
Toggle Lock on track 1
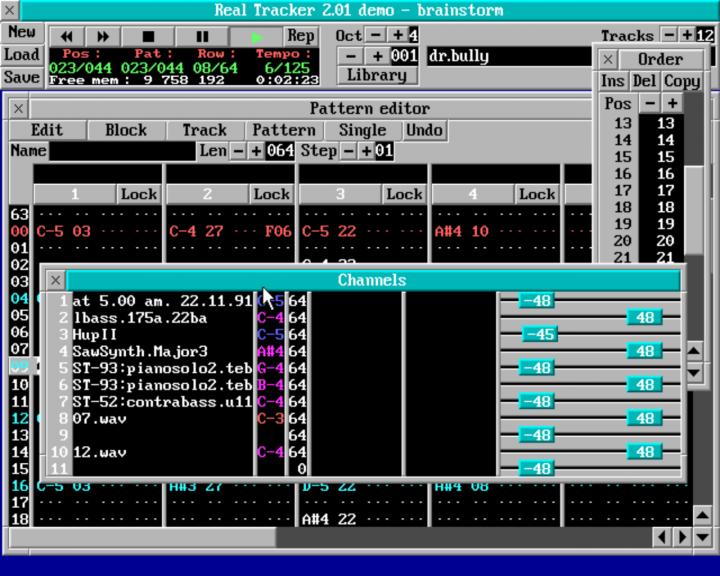139,194
